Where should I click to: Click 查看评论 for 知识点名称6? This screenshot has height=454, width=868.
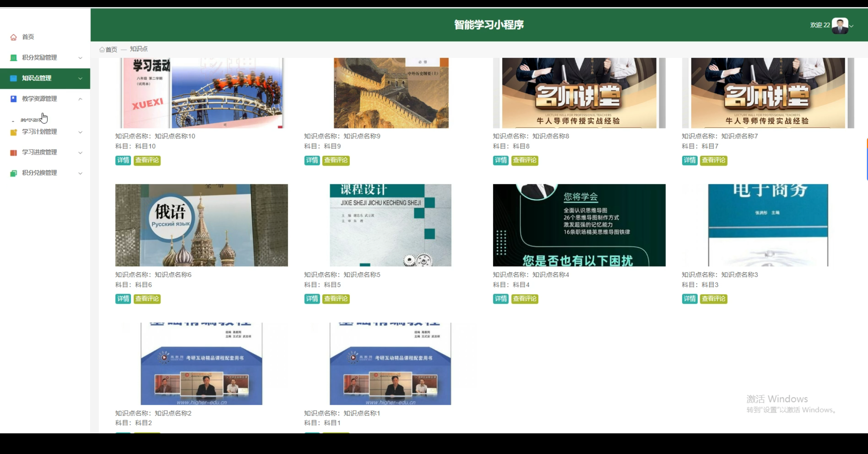(147, 299)
